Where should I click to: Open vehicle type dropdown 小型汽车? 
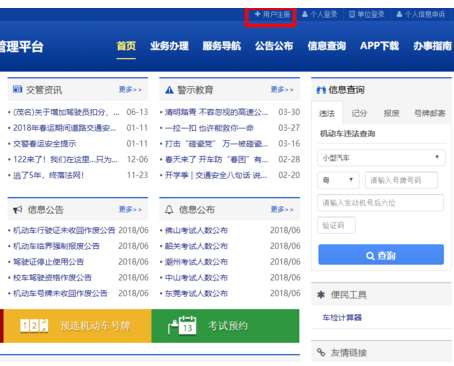[x=381, y=158]
